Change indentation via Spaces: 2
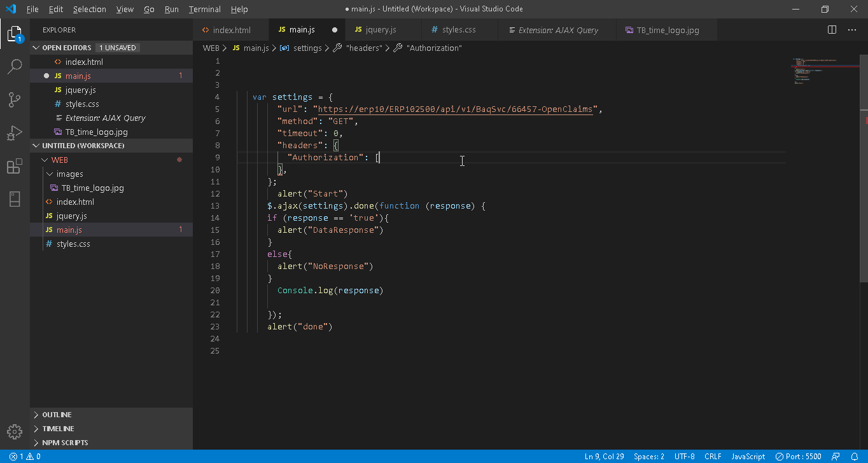This screenshot has height=463, width=868. coord(649,456)
